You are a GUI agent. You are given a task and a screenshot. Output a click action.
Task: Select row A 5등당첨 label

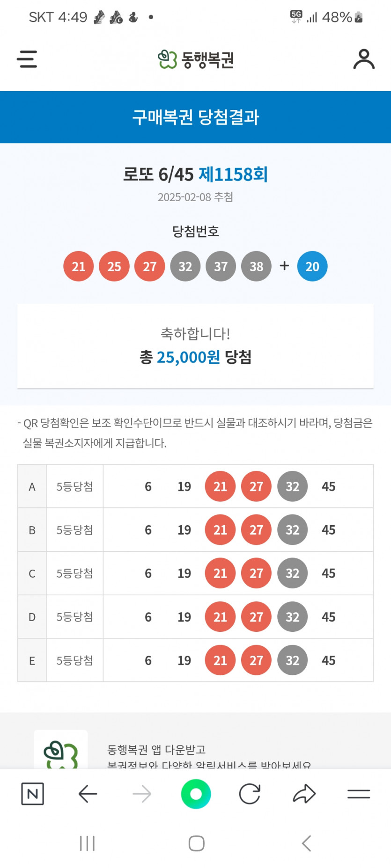pos(74,486)
